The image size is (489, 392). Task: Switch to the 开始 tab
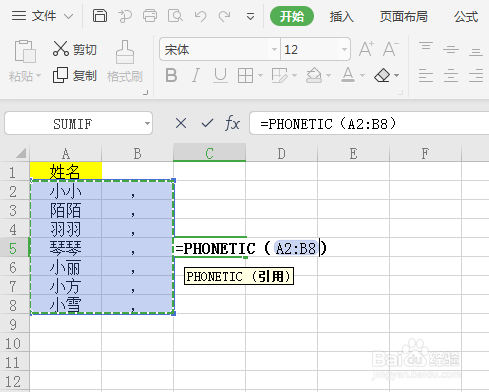292,16
